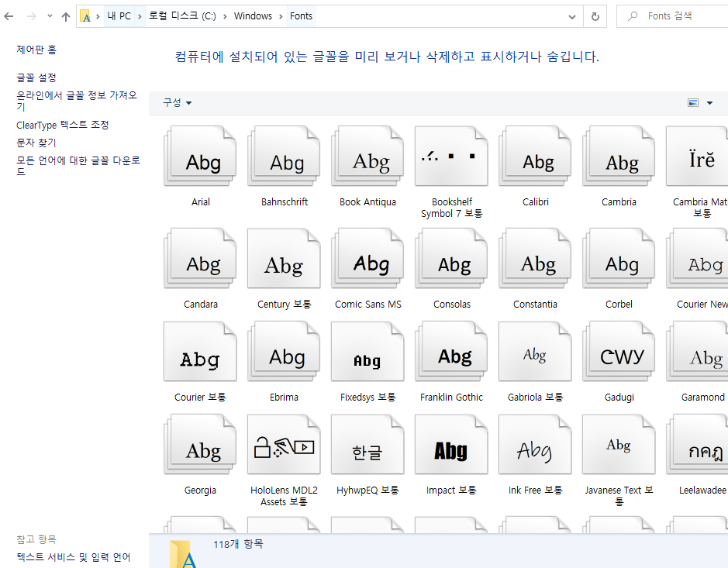Select the Gabriola font icon
Image resolution: width=728 pixels, height=568 pixels.
click(535, 351)
